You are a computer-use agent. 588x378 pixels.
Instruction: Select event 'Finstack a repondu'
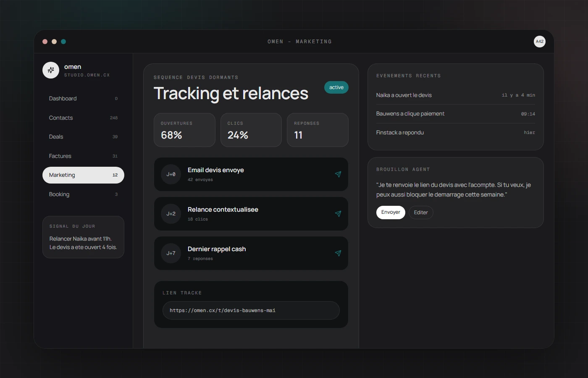point(456,132)
